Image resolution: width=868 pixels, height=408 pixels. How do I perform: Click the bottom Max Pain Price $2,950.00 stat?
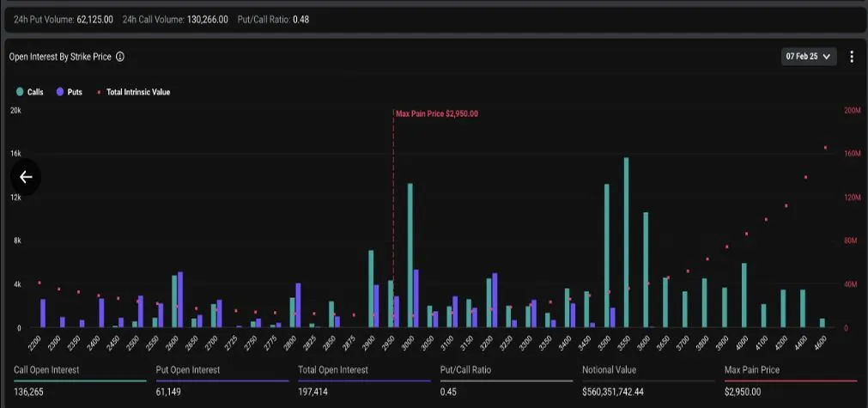pos(743,392)
